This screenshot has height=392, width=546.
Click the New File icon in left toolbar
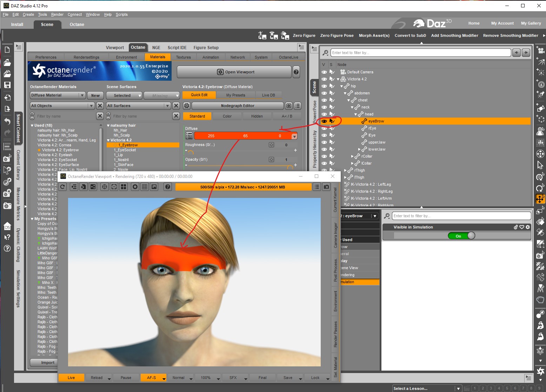click(7, 50)
